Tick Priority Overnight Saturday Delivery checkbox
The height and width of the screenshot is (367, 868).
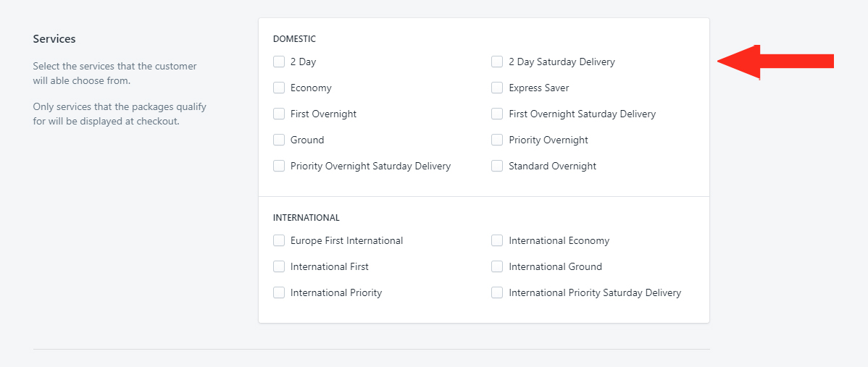click(278, 166)
